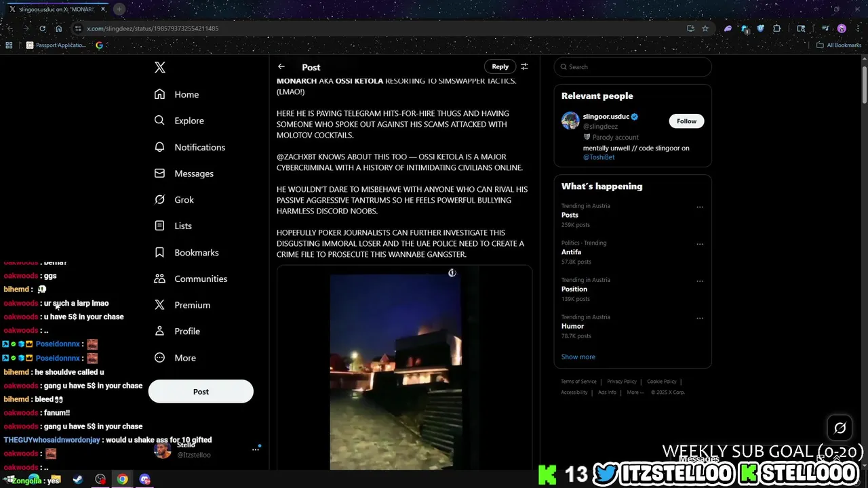Go to Home in the X sidebar
The height and width of the screenshot is (488, 868).
tap(177, 94)
